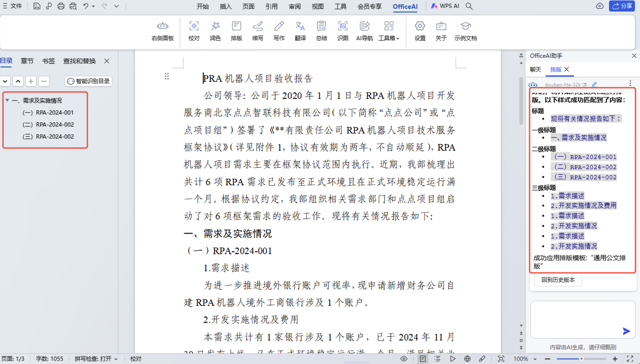Click the 智能识别目录 button
Viewport: 640px width, 364px height.
pyautogui.click(x=88, y=81)
